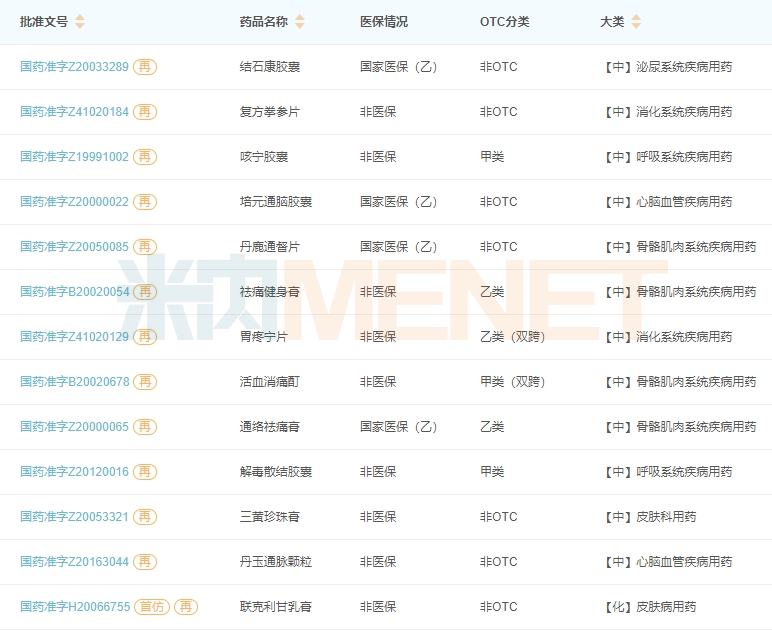
Task: Select drug name 解毒散结胶囊
Action: [276, 472]
